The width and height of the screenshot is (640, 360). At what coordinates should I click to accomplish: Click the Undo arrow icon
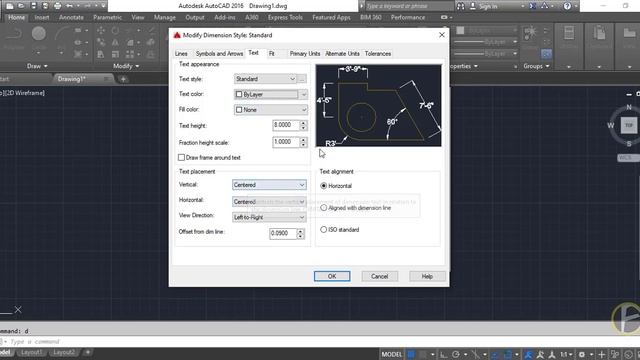[x=70, y=6]
